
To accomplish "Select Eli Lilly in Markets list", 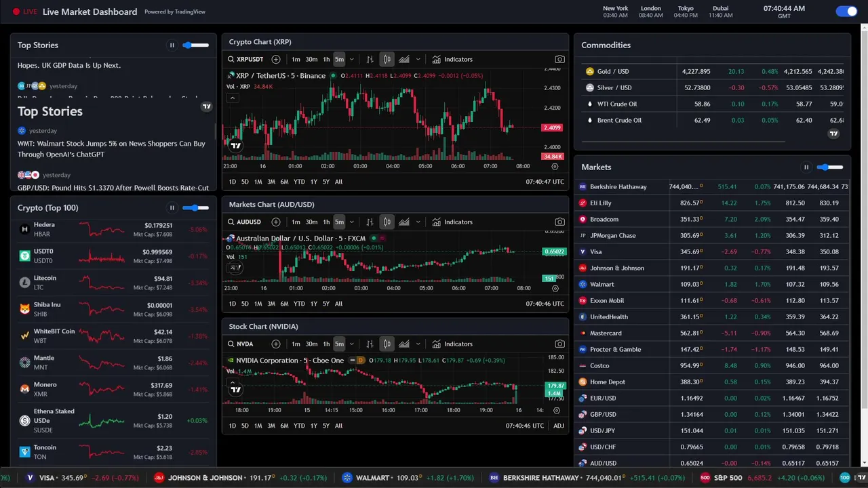I will [712, 203].
